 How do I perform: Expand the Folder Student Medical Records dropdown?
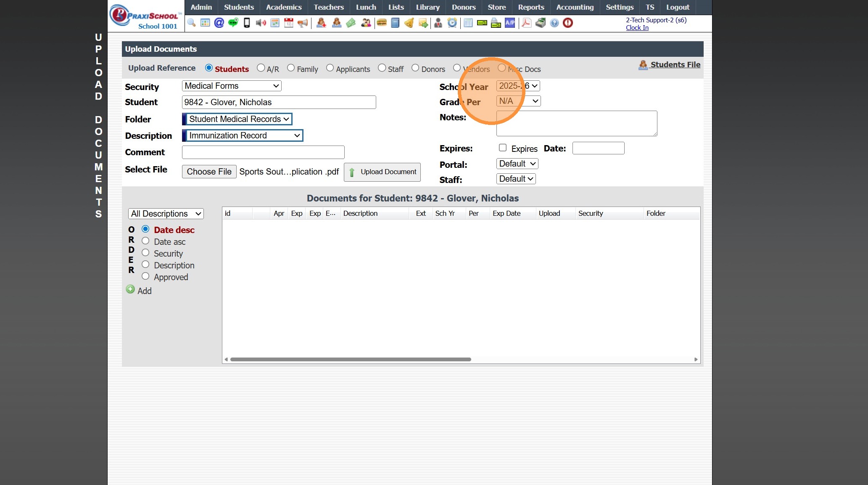pyautogui.click(x=238, y=119)
